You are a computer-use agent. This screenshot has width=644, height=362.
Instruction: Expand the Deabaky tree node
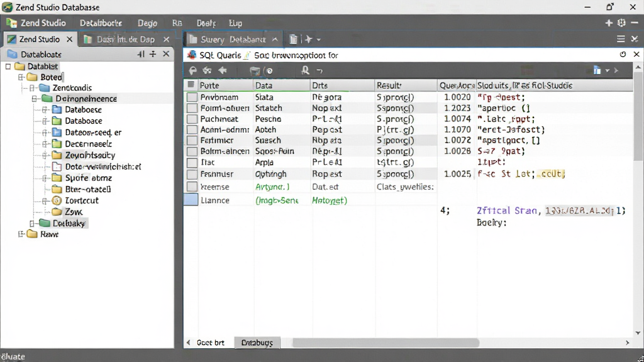[x=32, y=223]
